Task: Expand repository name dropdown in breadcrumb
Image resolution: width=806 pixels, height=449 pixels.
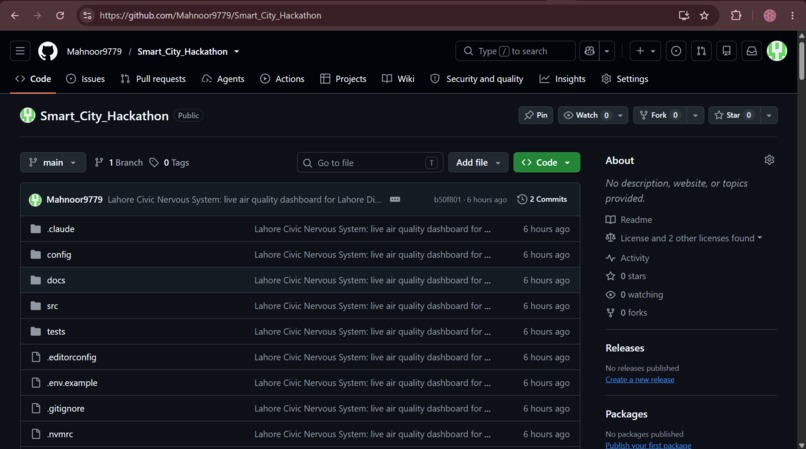Action: click(236, 51)
